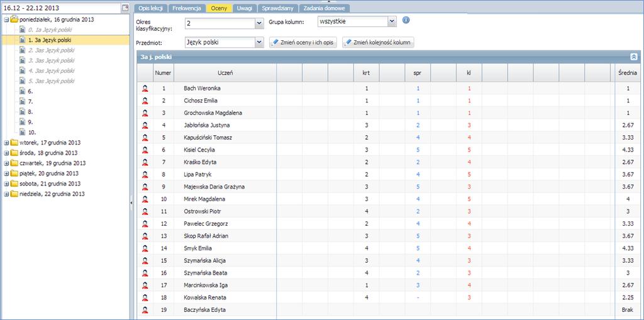Click Lipa Patryk's kl grade 5

[x=469, y=175]
